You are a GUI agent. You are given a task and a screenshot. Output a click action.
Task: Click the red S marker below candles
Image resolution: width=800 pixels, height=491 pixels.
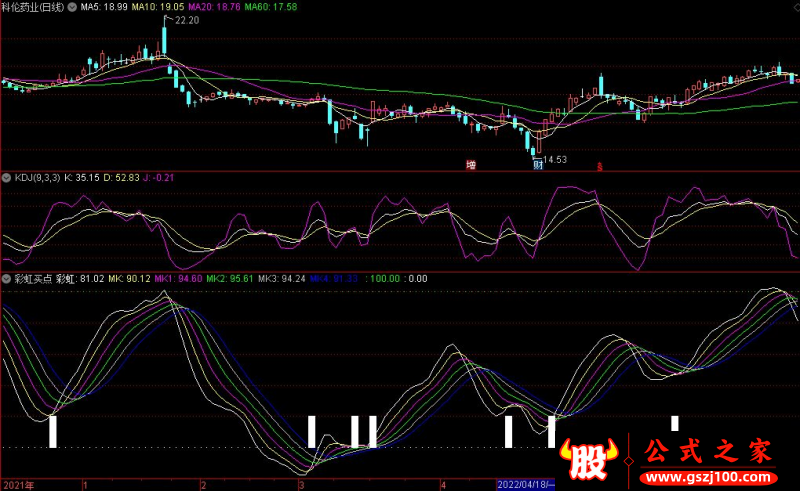point(600,164)
